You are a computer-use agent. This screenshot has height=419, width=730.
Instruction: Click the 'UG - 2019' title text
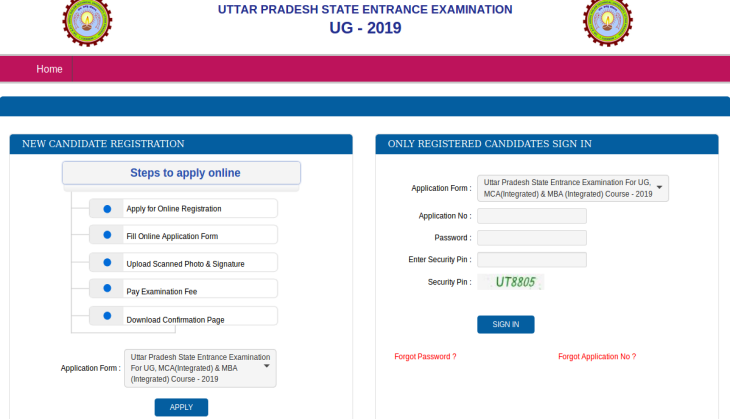point(365,28)
